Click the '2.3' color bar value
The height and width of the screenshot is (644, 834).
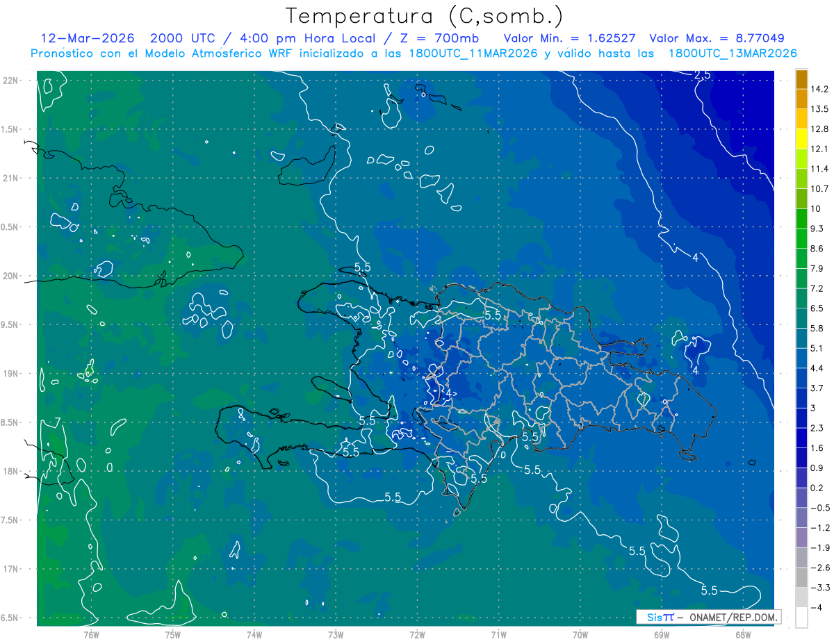tap(817, 428)
